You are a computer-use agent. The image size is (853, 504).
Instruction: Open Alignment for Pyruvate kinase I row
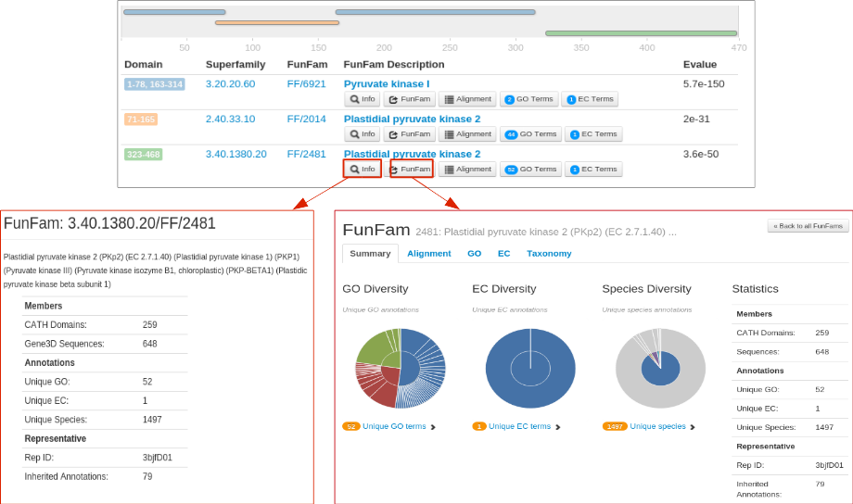coord(467,99)
